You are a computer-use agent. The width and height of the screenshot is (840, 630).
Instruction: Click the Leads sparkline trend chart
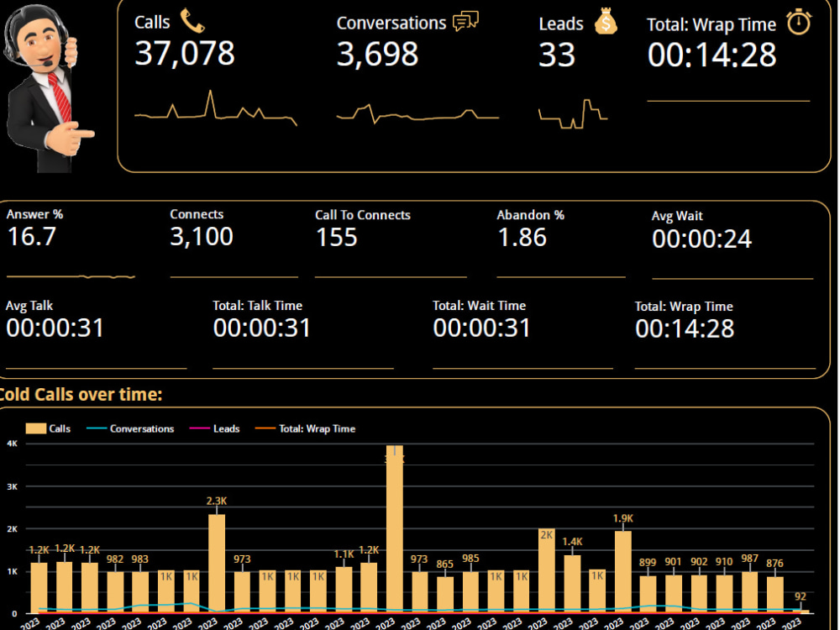coord(573,114)
